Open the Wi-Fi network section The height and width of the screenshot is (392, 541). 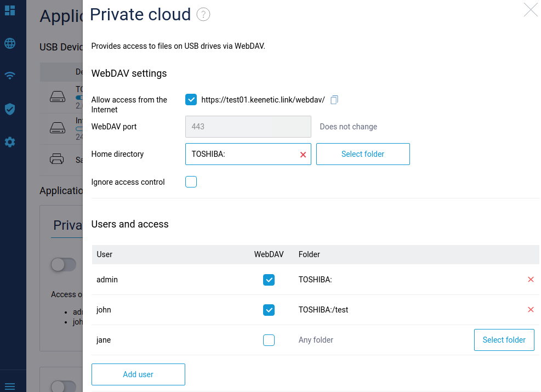(x=10, y=76)
